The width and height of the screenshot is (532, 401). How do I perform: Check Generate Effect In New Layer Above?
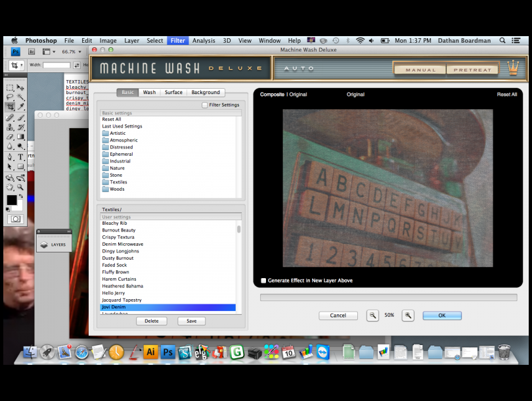coord(263,281)
